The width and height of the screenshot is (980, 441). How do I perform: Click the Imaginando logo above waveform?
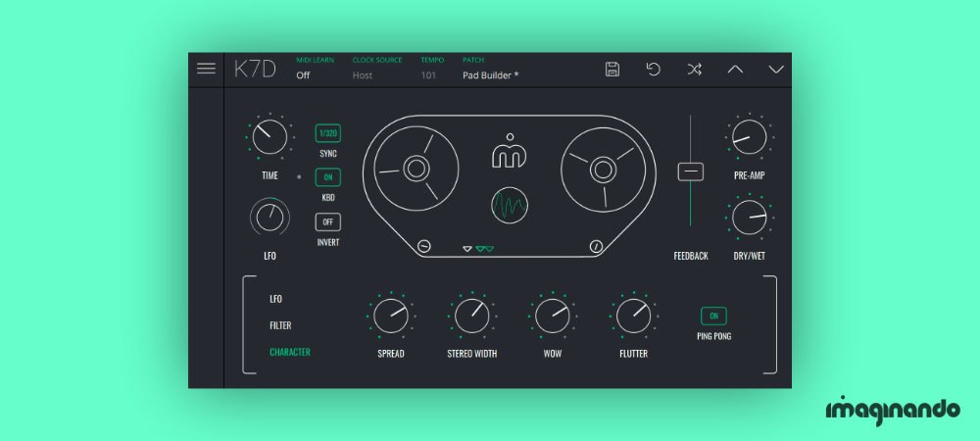[x=508, y=153]
